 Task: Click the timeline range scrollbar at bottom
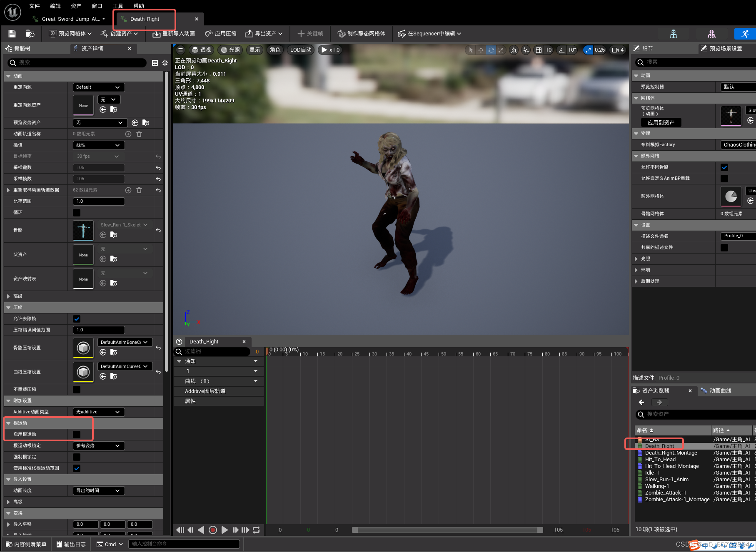point(447,530)
